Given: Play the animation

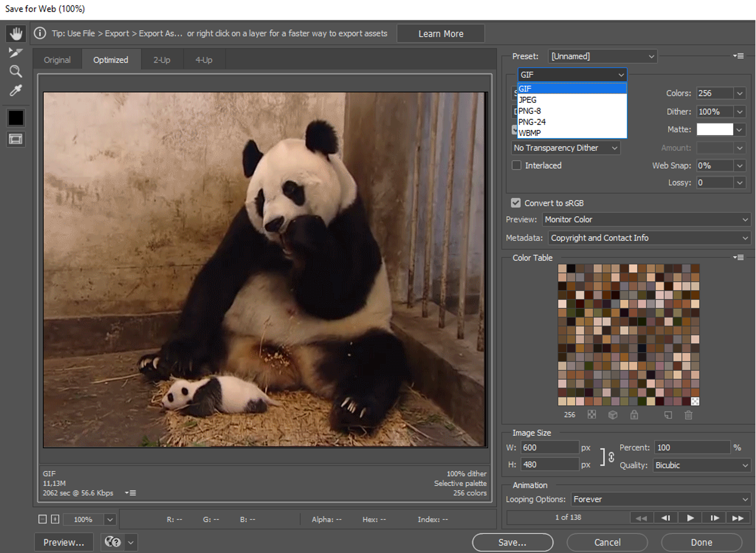Looking at the screenshot, I should click(690, 518).
